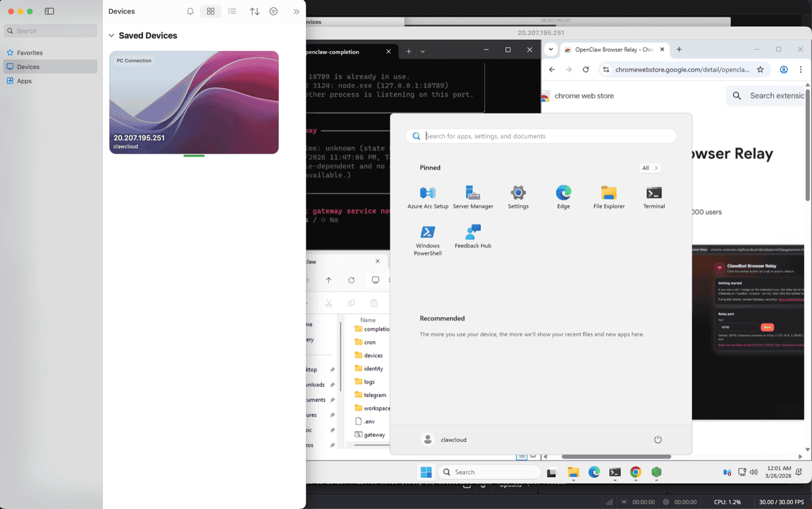Screen dimensions: 812x509
Task: Open the All apps dropdown in Start menu
Action: [x=649, y=168]
